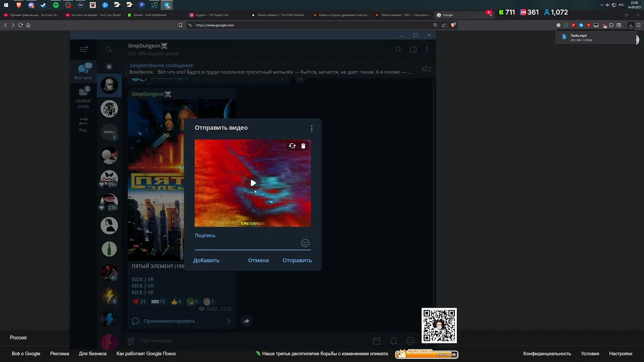644x362 pixels.
Task: Click the Добавить button
Action: coord(206,260)
